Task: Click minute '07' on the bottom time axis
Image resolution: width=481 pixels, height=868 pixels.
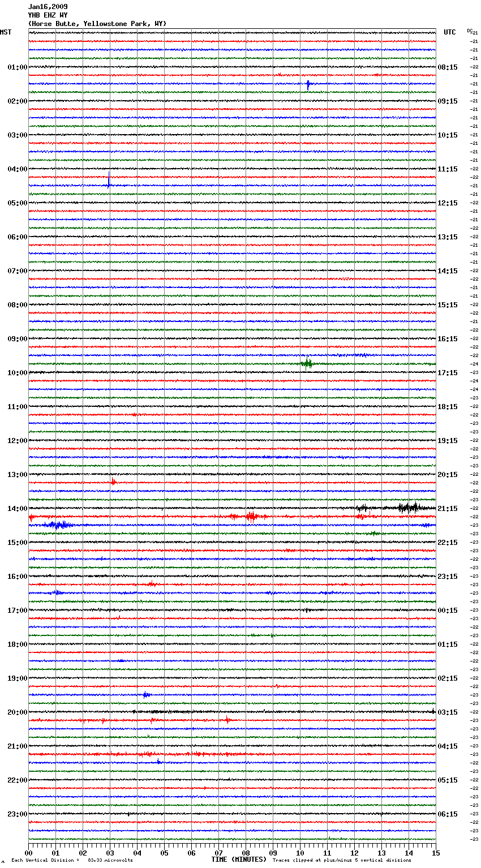Action: tap(218, 853)
